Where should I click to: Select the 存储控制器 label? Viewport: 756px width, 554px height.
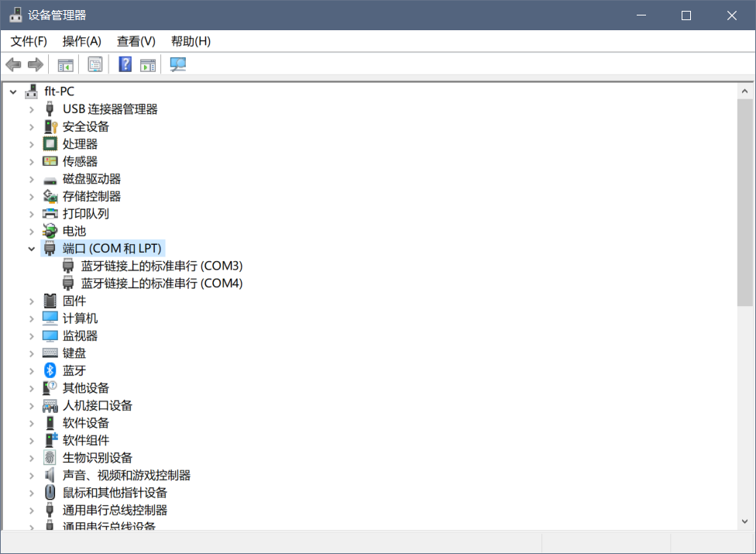click(91, 196)
